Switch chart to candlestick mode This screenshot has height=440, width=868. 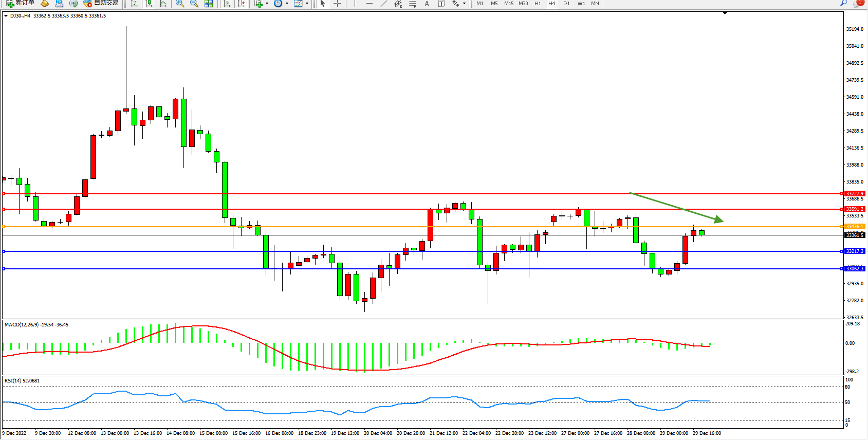tap(149, 4)
